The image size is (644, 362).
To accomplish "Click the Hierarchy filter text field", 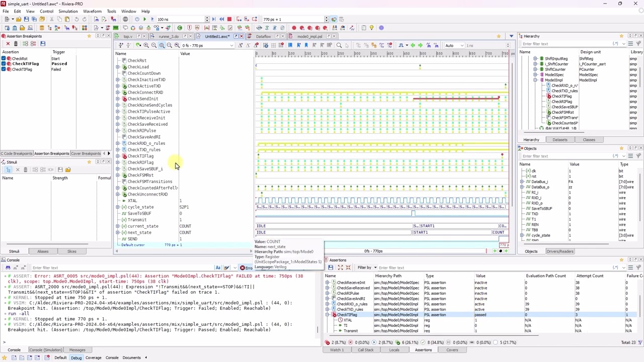I will coord(567,44).
